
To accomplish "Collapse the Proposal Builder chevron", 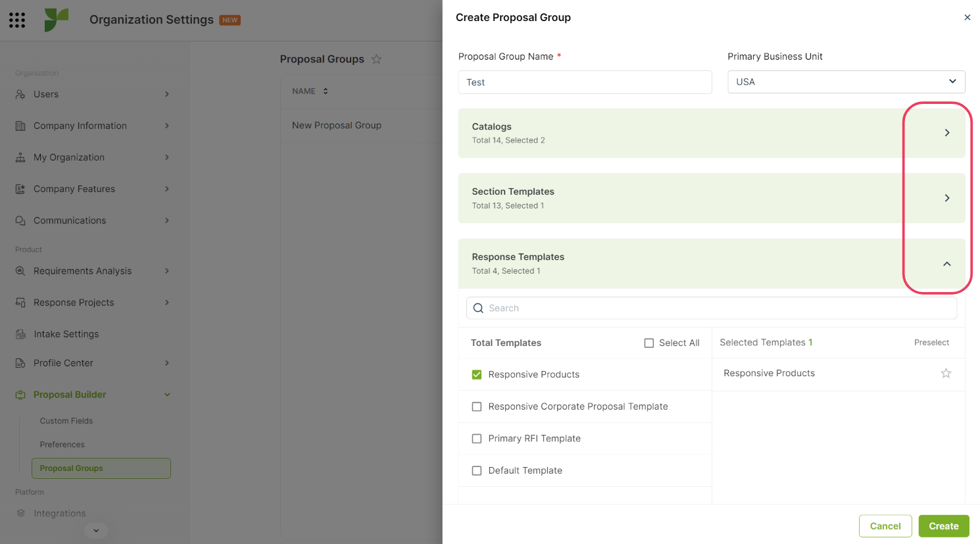I will pos(167,395).
